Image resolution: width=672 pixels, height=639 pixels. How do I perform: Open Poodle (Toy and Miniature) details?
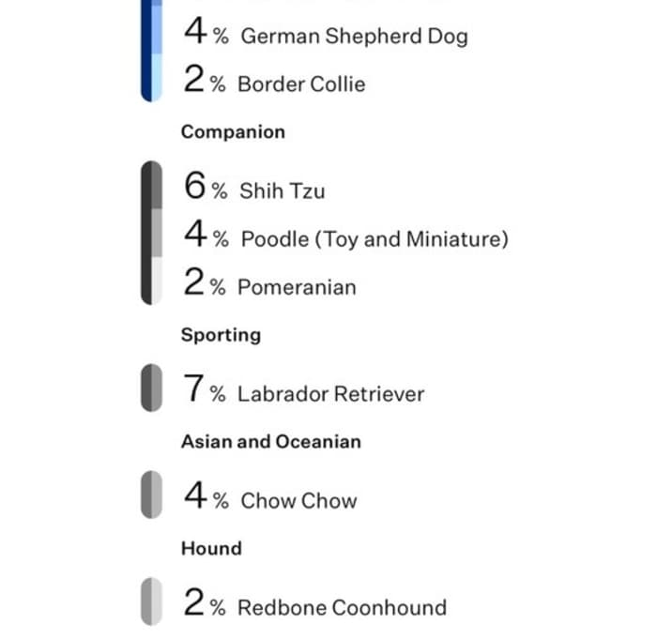[x=346, y=235]
